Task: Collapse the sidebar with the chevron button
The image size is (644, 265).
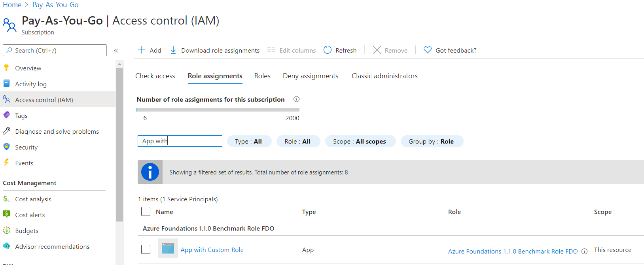Action: click(116, 51)
